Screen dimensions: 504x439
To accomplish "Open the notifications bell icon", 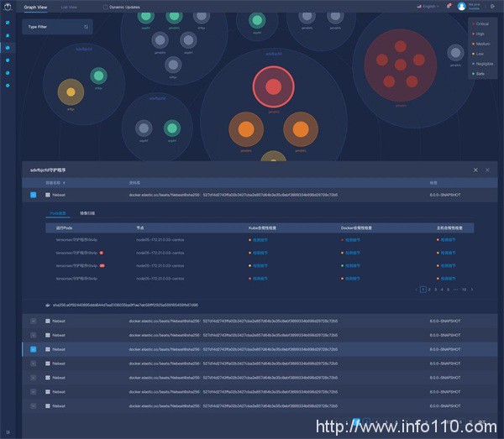I will 449,6.
